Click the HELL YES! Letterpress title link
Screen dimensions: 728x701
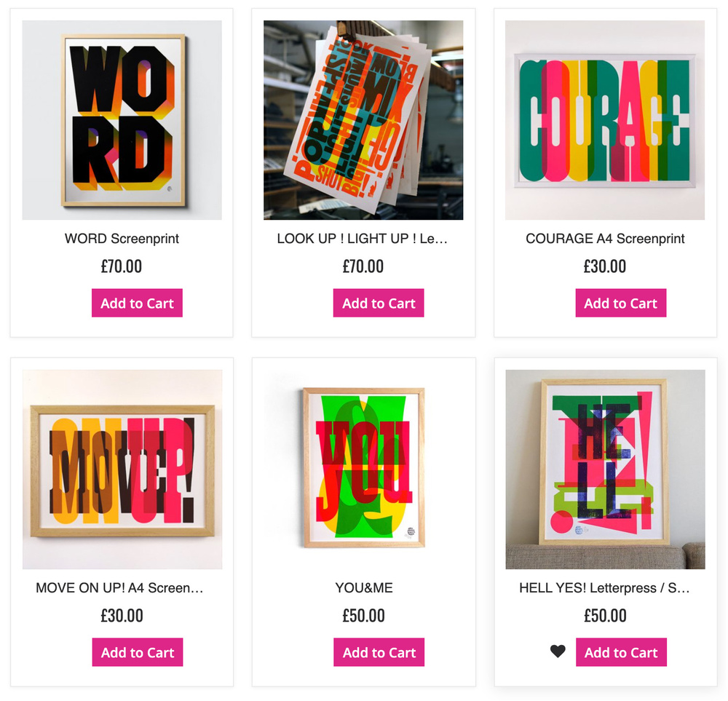point(604,587)
